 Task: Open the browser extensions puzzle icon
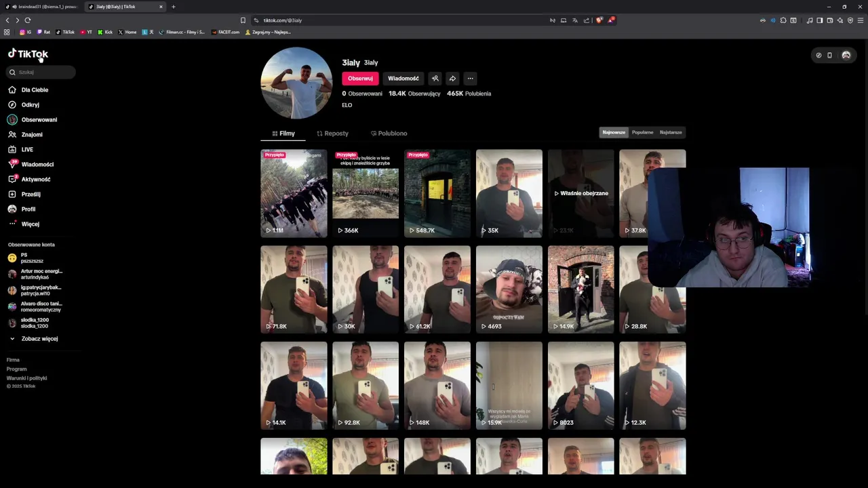(783, 20)
